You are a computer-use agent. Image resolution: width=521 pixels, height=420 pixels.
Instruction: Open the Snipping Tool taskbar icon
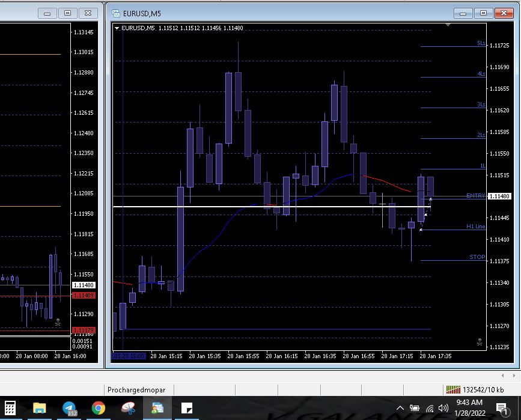128,409
